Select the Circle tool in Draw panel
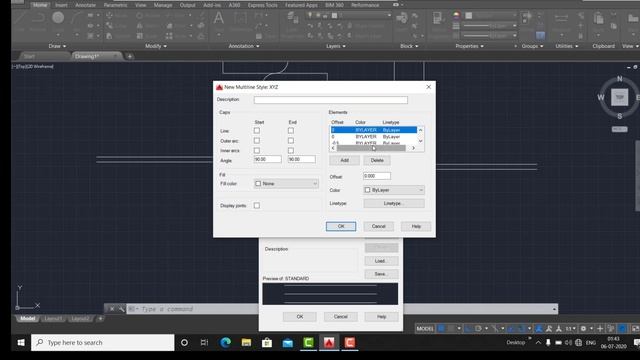 point(58,18)
